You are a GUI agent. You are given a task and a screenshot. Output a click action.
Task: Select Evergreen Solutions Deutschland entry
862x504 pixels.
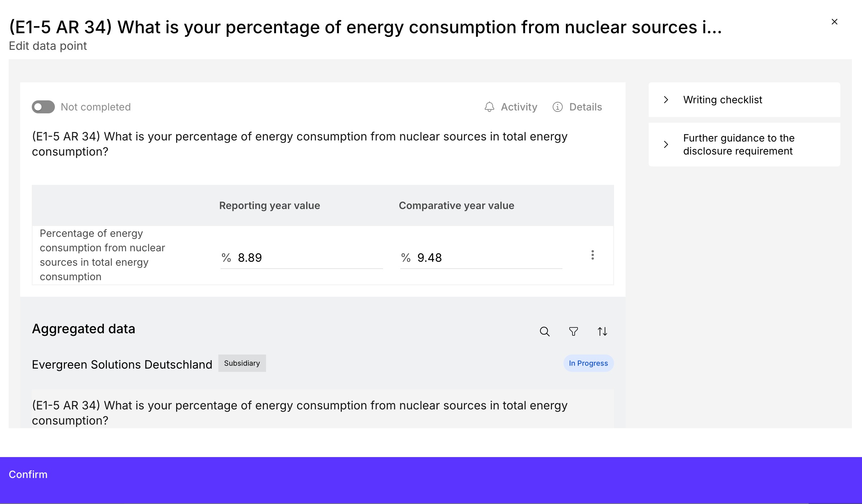[122, 365]
